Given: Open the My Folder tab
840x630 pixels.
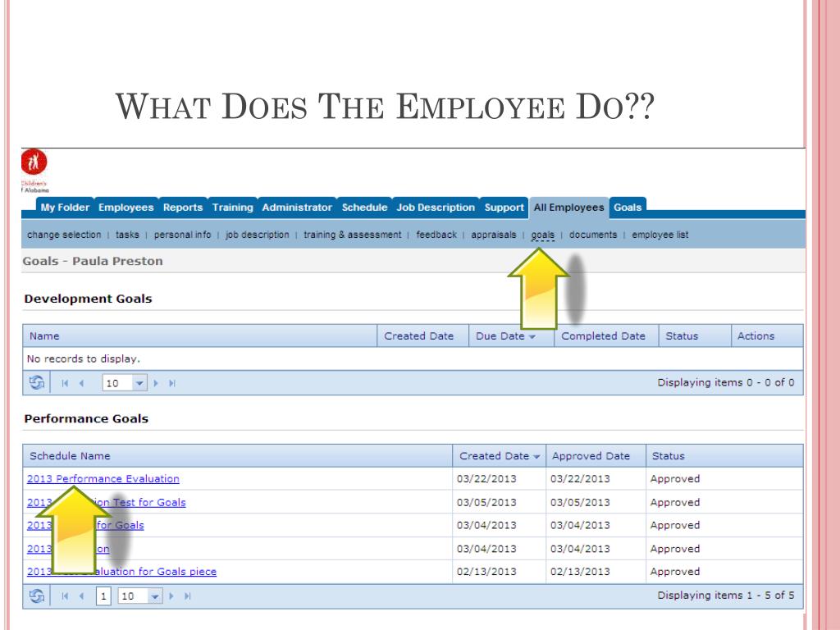Looking at the screenshot, I should 65,208.
